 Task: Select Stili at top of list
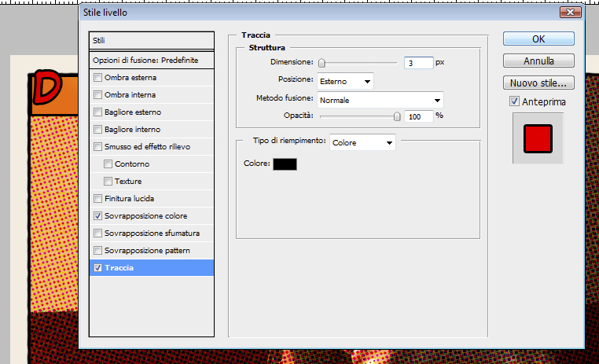151,40
